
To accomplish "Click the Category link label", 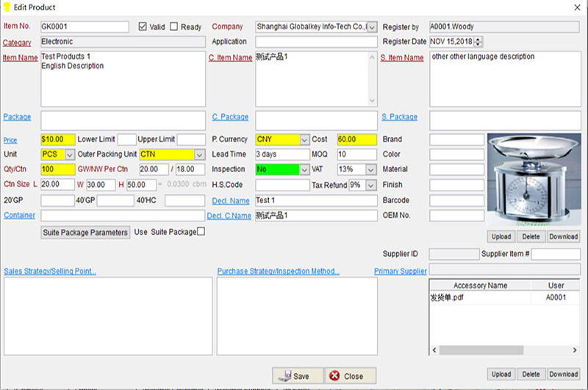I will click(x=18, y=42).
